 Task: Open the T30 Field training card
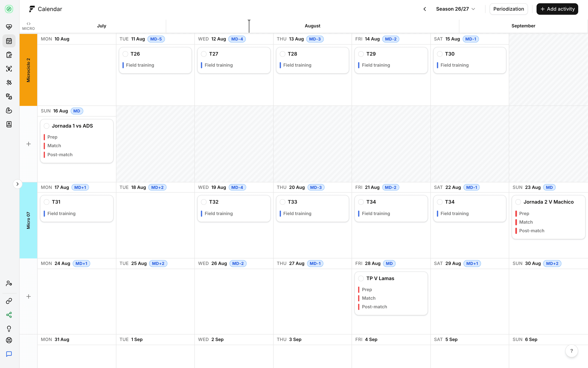[470, 60]
